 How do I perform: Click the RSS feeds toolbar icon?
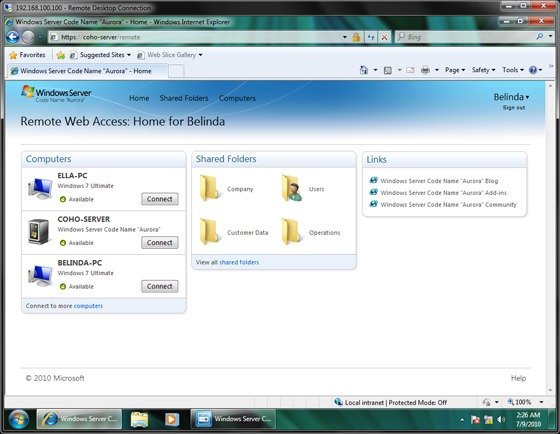(x=388, y=70)
